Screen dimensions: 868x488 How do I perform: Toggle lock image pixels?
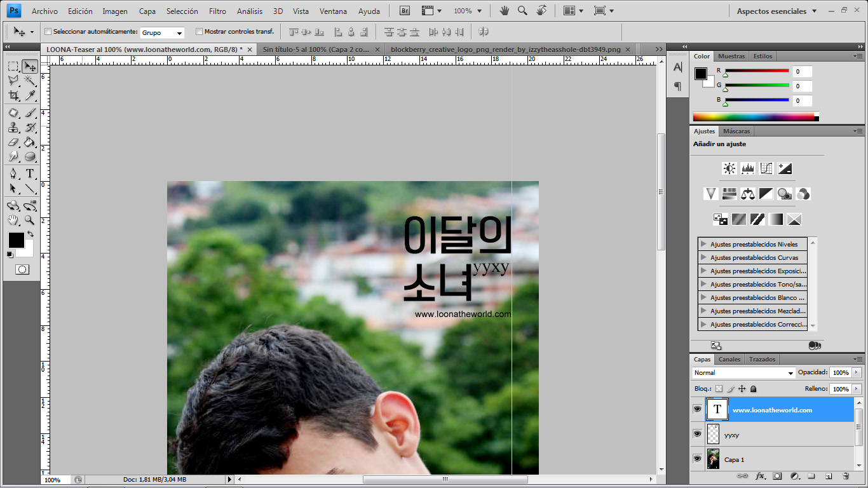[x=731, y=388]
